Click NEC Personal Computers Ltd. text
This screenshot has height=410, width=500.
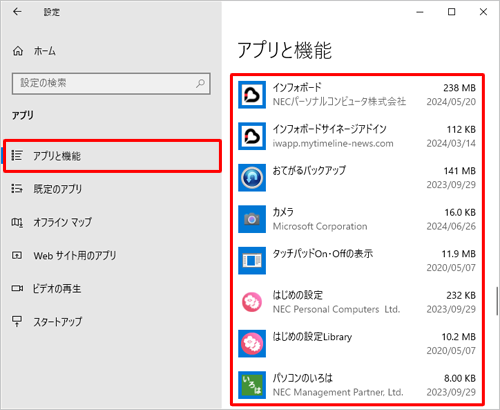click(x=336, y=309)
